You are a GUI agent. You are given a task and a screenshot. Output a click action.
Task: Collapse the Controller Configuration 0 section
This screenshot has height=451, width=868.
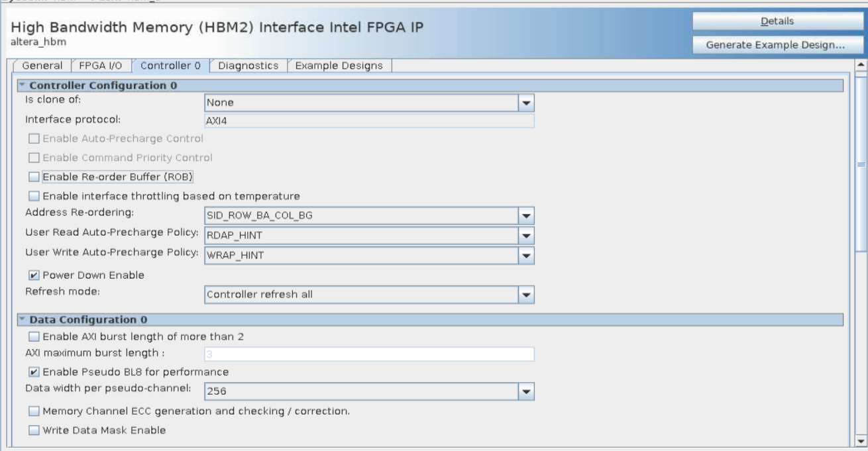point(22,85)
